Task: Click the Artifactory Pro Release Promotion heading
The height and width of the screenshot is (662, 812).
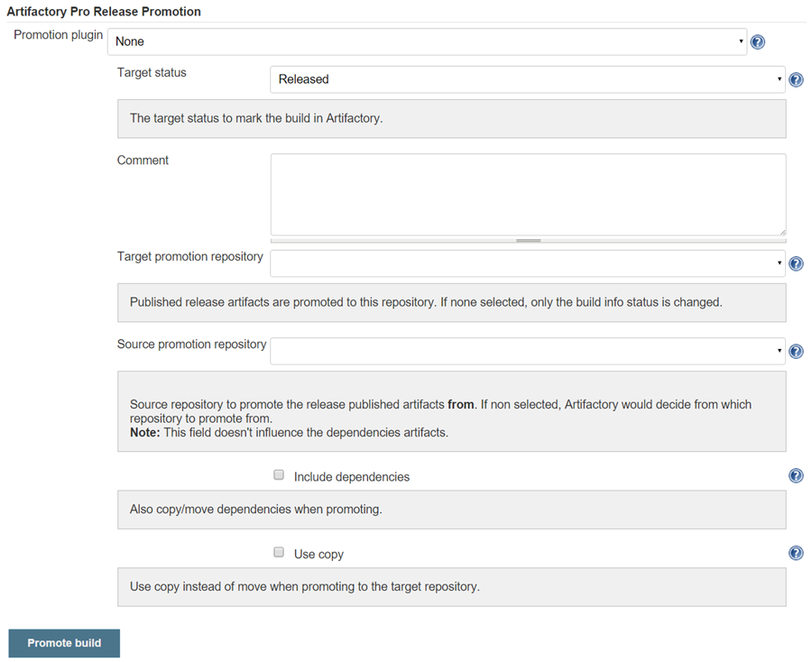Action: (104, 12)
